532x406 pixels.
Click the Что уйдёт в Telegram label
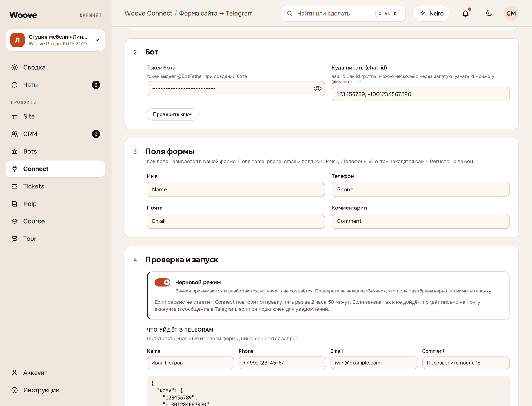click(180, 330)
